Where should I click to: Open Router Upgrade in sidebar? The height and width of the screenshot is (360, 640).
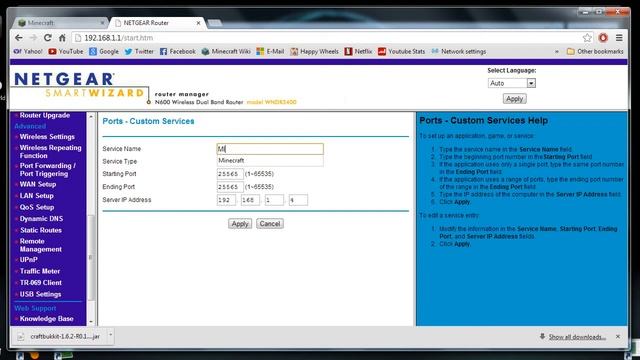[44, 116]
